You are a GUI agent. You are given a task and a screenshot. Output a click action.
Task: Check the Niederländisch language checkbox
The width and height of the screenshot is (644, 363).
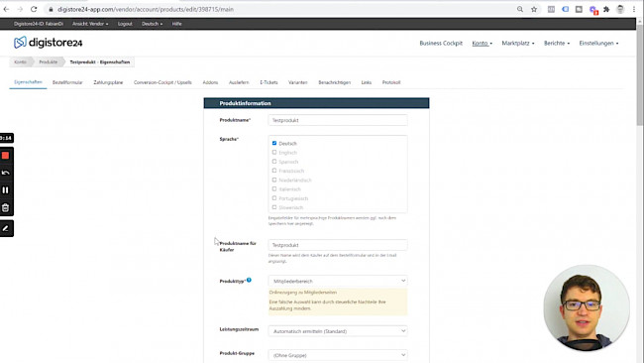point(274,180)
